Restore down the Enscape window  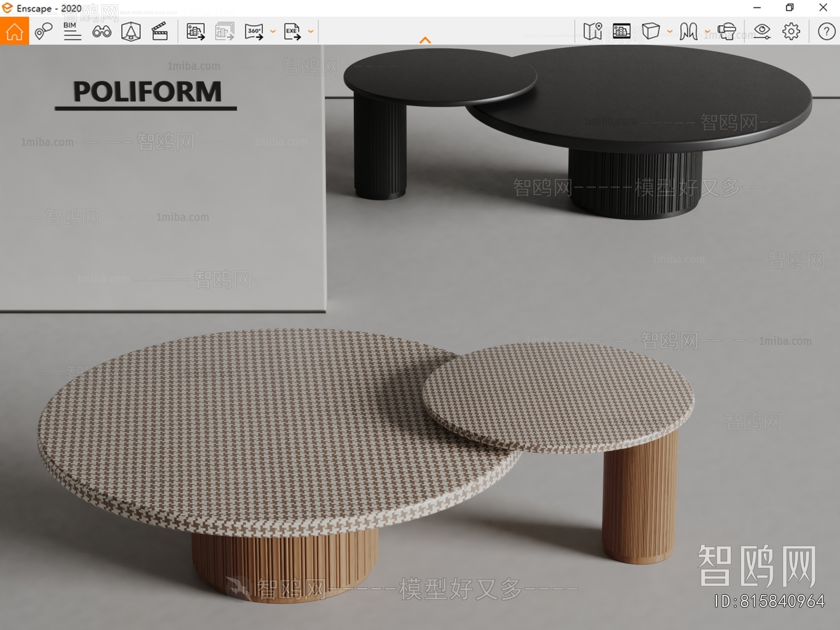point(790,8)
